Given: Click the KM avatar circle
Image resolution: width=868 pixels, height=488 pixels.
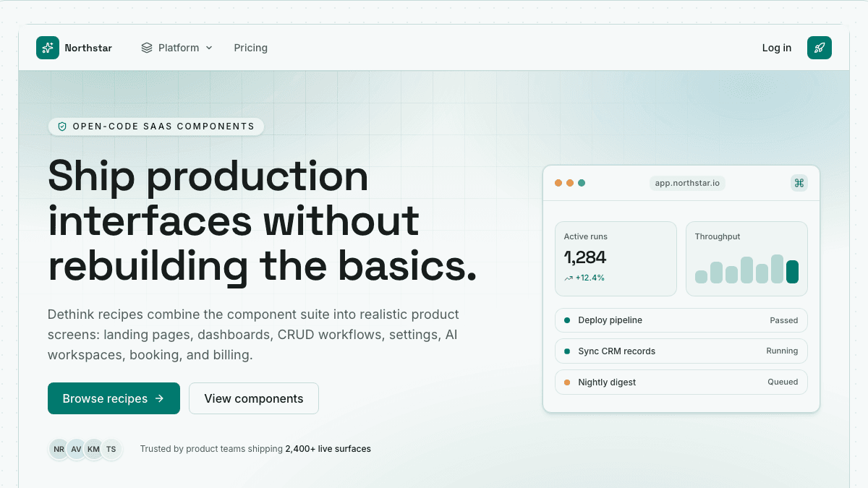Looking at the screenshot, I should 93,449.
